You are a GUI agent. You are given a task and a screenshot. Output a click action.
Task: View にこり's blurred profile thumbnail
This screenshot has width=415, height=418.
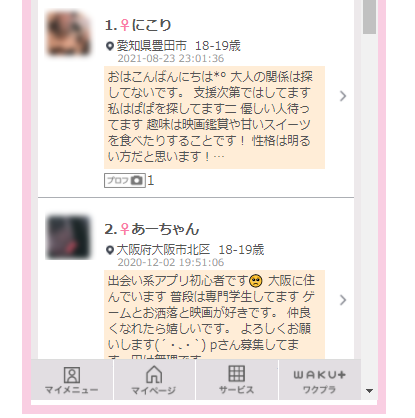[68, 33]
